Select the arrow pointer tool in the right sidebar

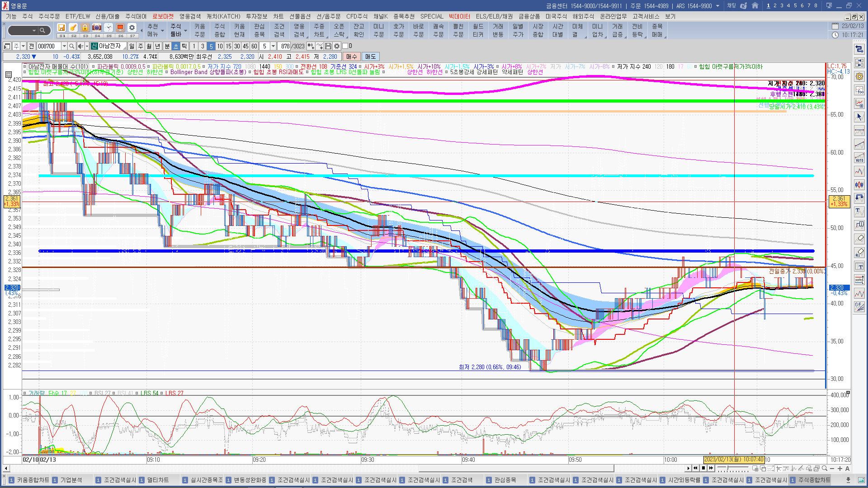point(859,117)
